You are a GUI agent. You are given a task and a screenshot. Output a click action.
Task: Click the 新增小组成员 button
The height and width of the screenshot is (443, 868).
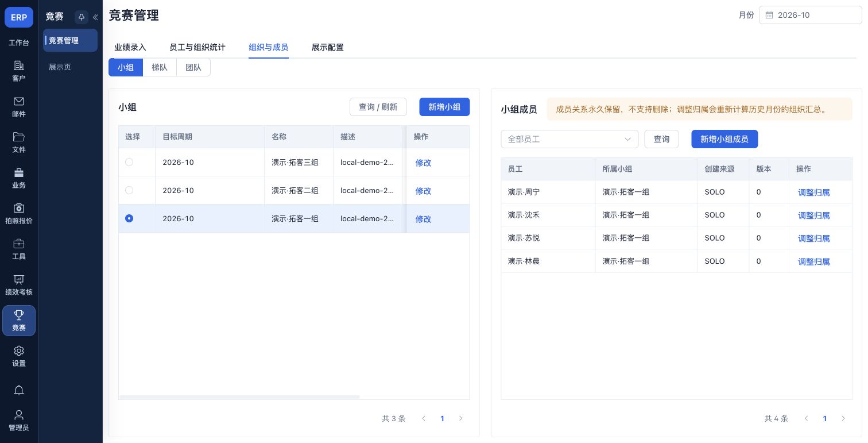tap(724, 139)
